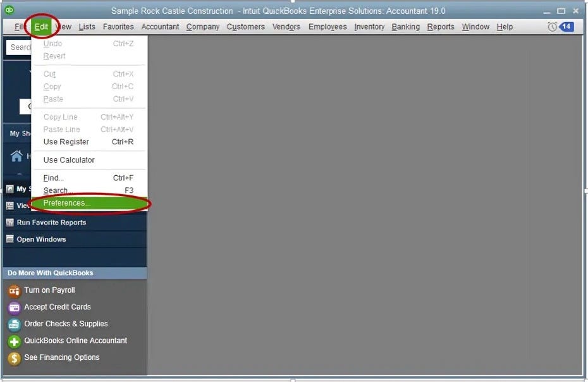Click the 14 alerts badge
588x382 pixels.
(x=567, y=27)
